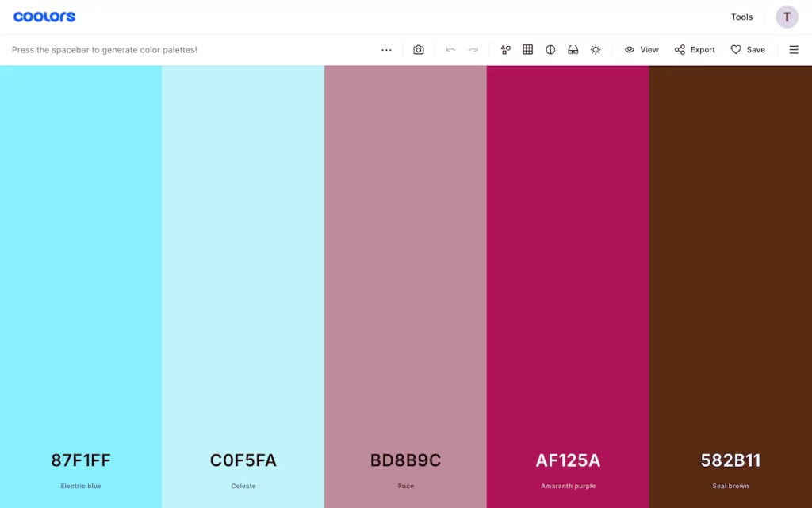Click the Puce color name
The width and height of the screenshot is (812, 508).
click(405, 487)
